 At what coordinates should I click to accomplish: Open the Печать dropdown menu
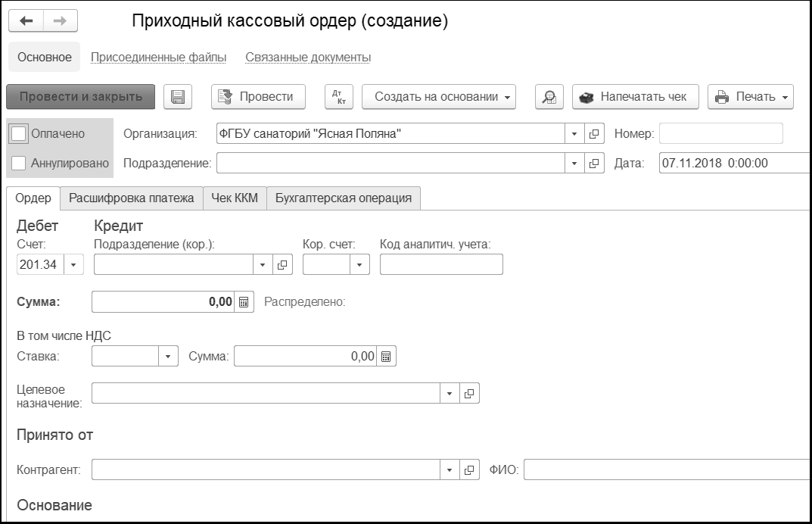pyautogui.click(x=751, y=97)
